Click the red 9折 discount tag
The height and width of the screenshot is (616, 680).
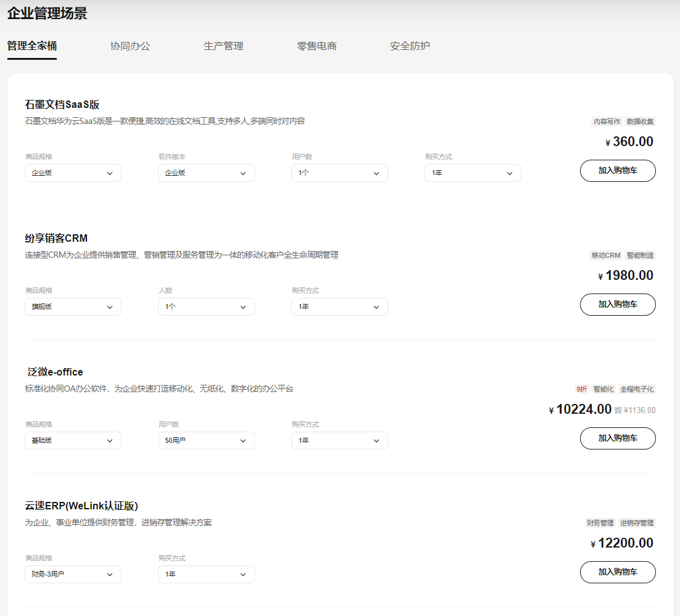[581, 389]
